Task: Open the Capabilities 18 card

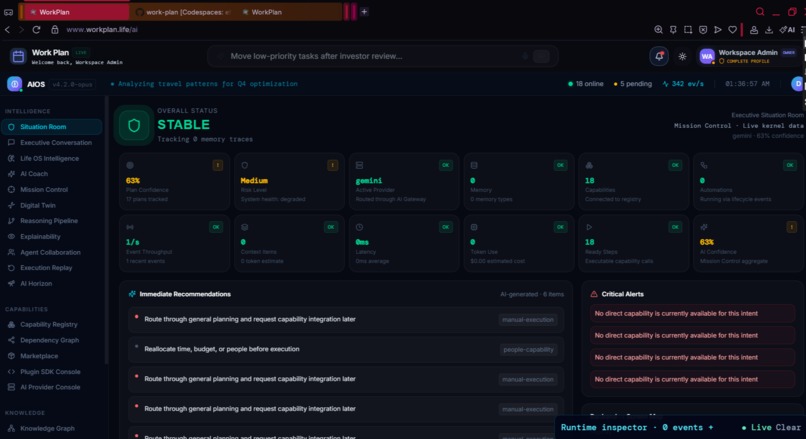Action: (x=633, y=181)
